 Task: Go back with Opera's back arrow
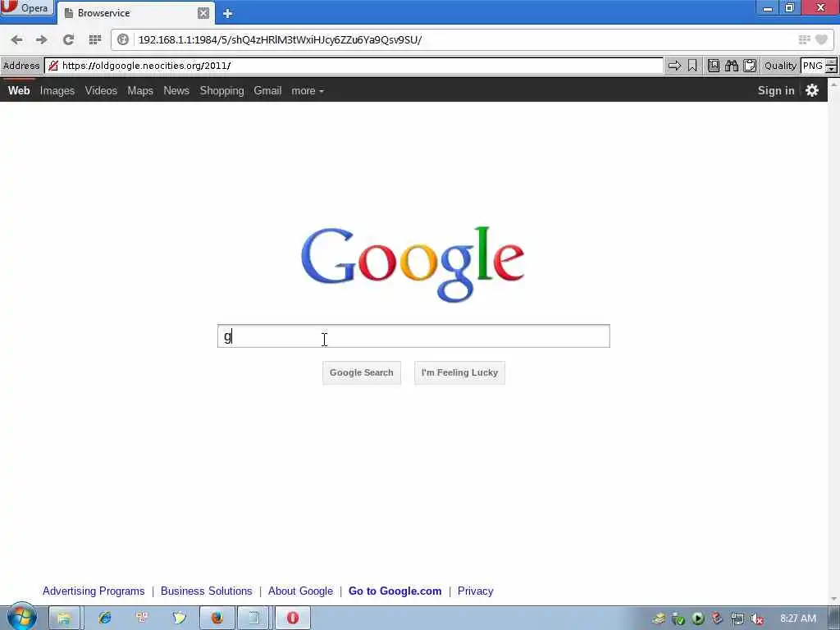(16, 39)
